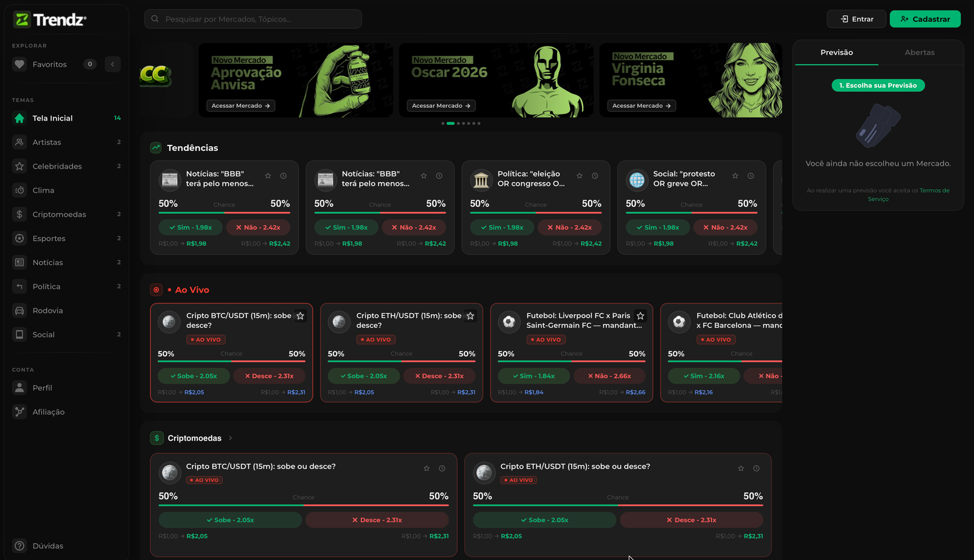
Task: Click the market search field
Action: tap(253, 19)
